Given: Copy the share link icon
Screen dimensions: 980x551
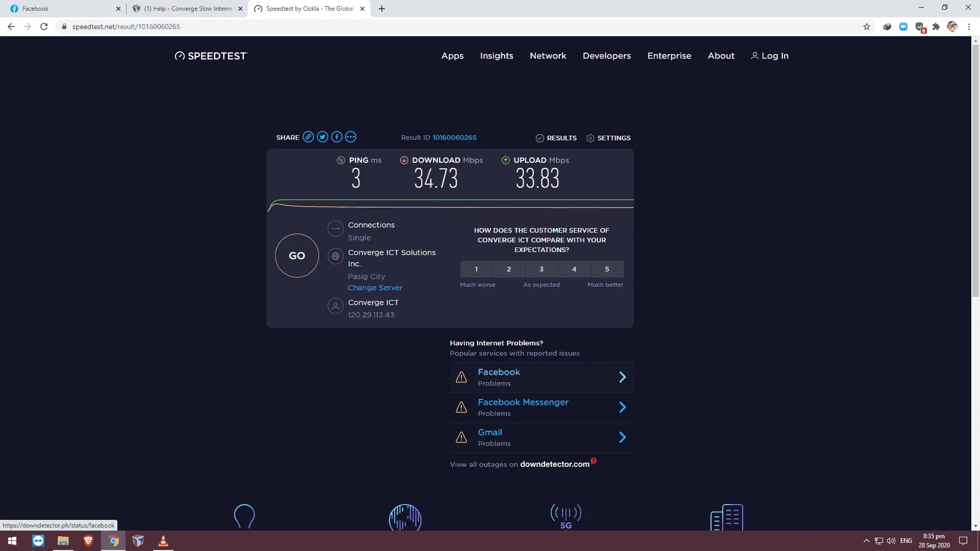Looking at the screenshot, I should [308, 137].
